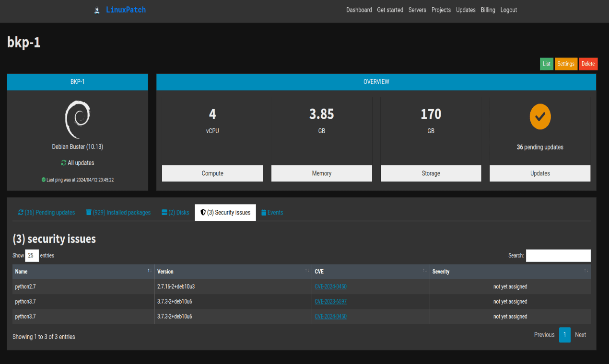Click the green last ping status icon

[43, 180]
